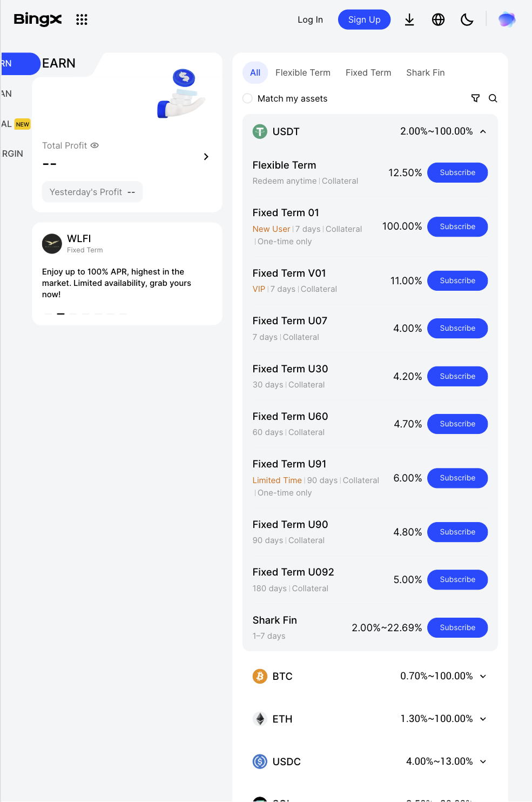Click the search magnifier icon
This screenshot has width=532, height=802.
click(493, 98)
